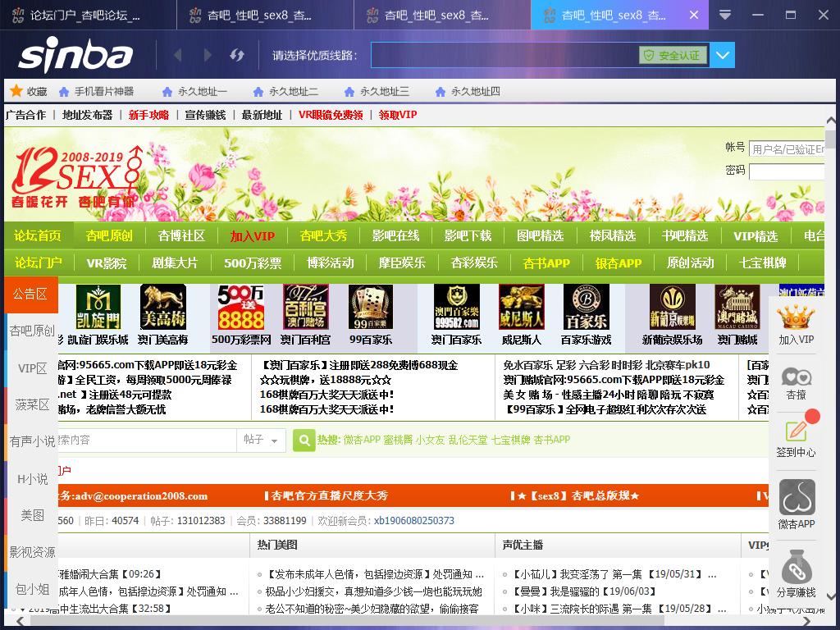Select the 美图 sidebar item
840x630 pixels.
pyautogui.click(x=32, y=515)
